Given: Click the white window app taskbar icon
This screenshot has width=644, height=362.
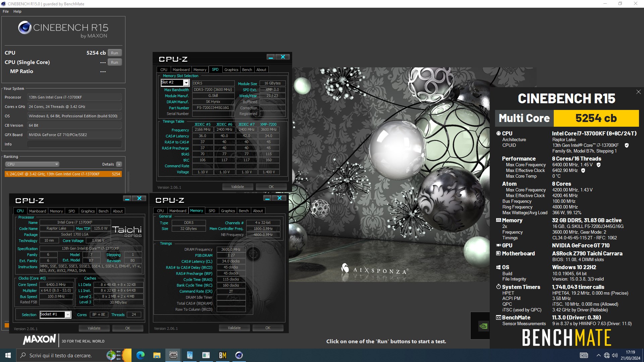Looking at the screenshot, I should [x=206, y=355].
